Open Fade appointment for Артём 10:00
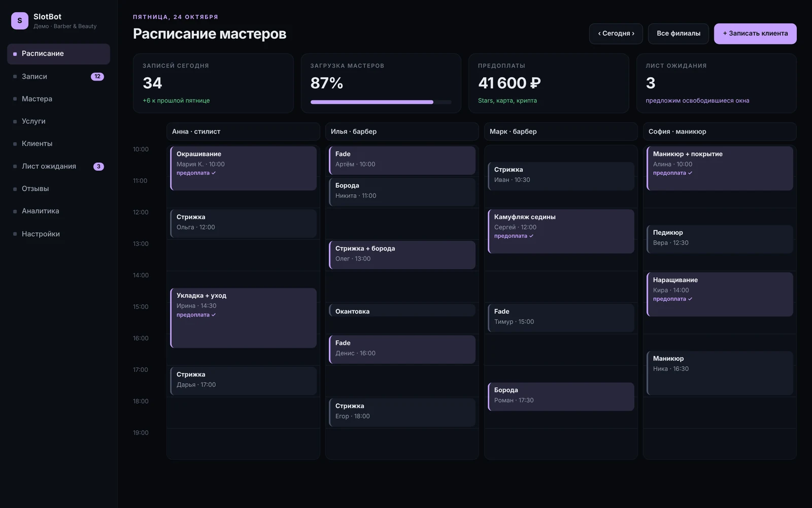The width and height of the screenshot is (812, 508). pos(402,161)
